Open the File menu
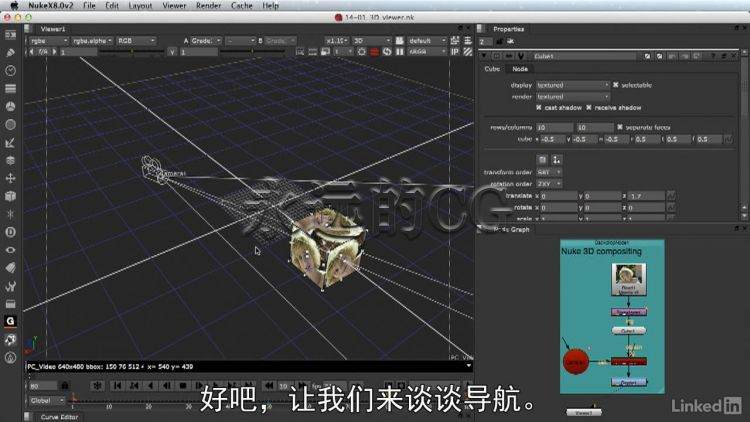Viewport: 750px width, 422px height. point(89,6)
